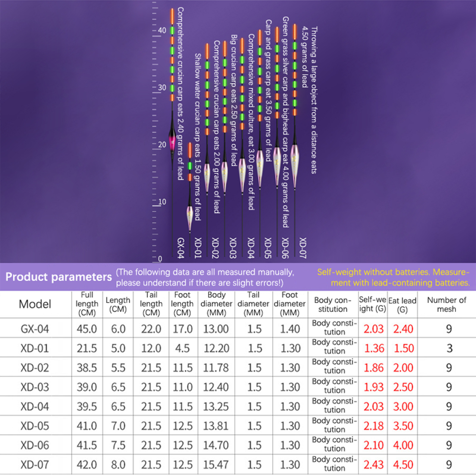The width and height of the screenshot is (476, 476).
Task: Click the 10 mark on the ruler scale
Action: coord(162,202)
